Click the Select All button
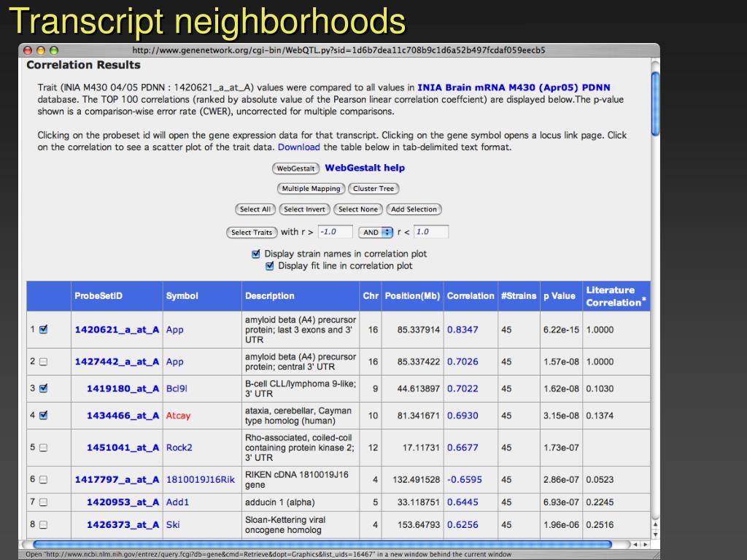Screen dimensions: 747x560 point(255,209)
